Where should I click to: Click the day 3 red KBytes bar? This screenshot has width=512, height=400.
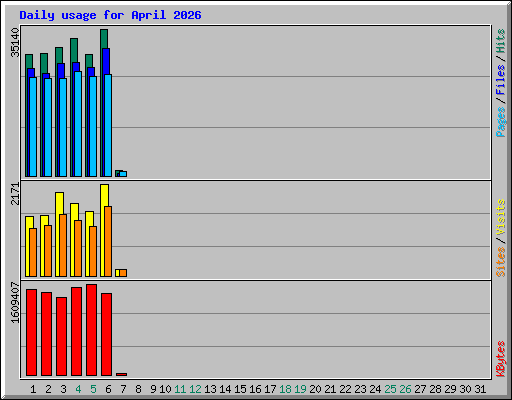coord(61,337)
